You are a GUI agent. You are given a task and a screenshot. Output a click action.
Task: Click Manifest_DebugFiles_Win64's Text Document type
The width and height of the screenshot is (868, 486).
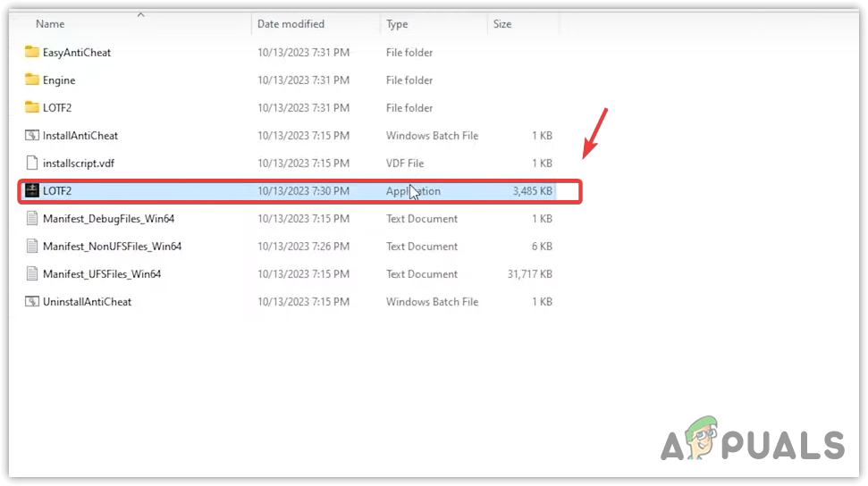[x=422, y=218]
